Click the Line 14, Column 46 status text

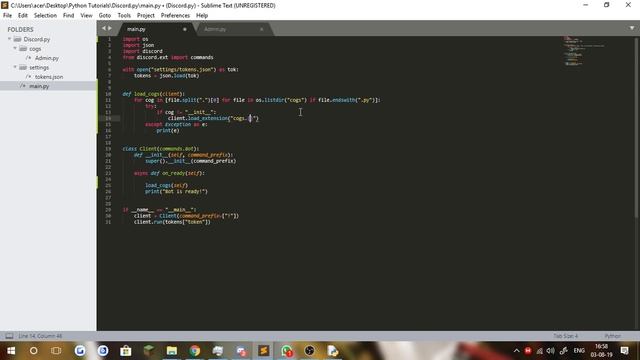(x=40, y=336)
